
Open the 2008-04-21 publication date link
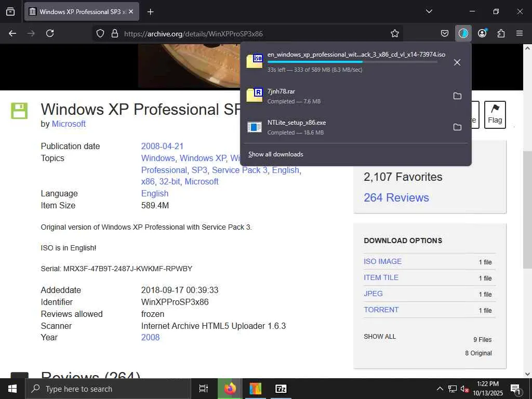click(162, 146)
